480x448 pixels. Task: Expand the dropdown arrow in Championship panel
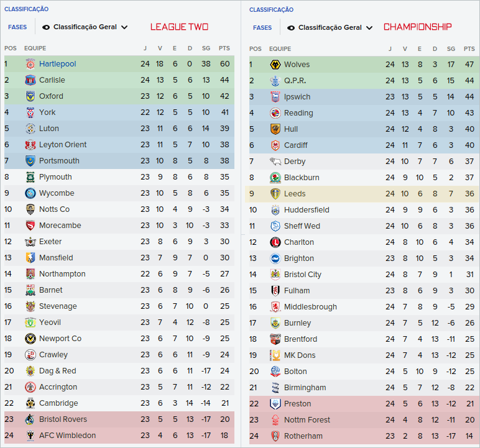[x=369, y=28]
